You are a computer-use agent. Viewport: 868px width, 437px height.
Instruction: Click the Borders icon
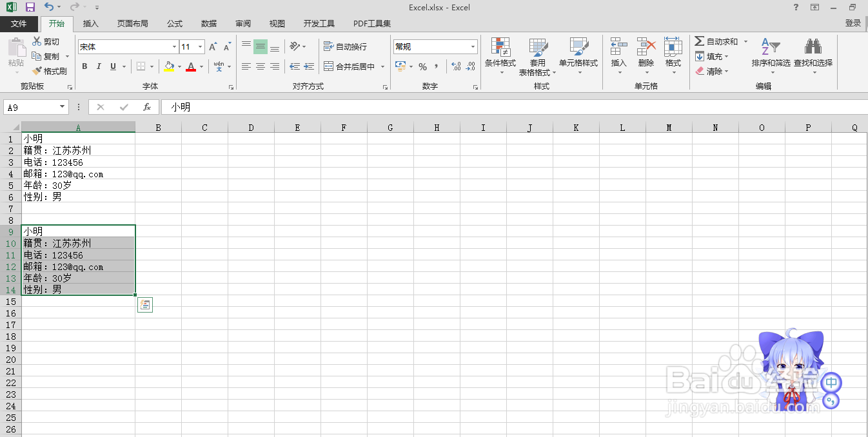point(141,66)
